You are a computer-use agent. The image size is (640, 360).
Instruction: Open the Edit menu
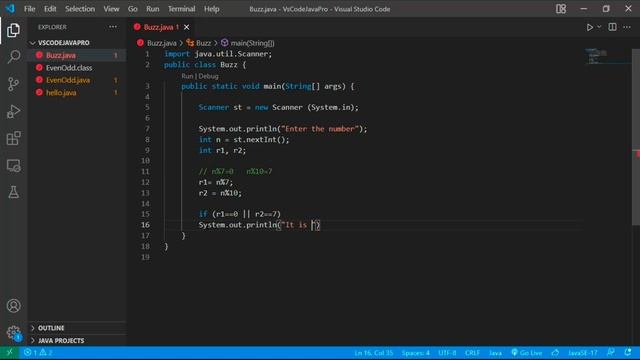coord(50,9)
